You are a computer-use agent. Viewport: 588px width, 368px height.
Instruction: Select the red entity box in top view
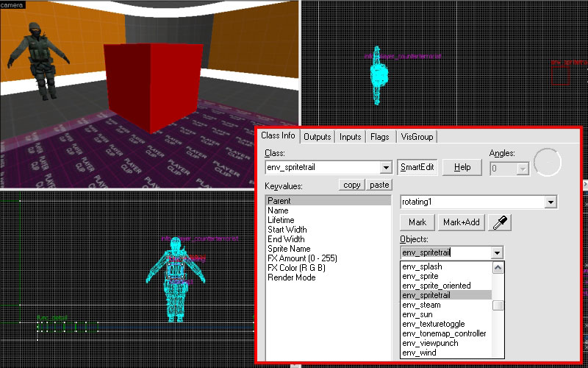[x=561, y=77]
